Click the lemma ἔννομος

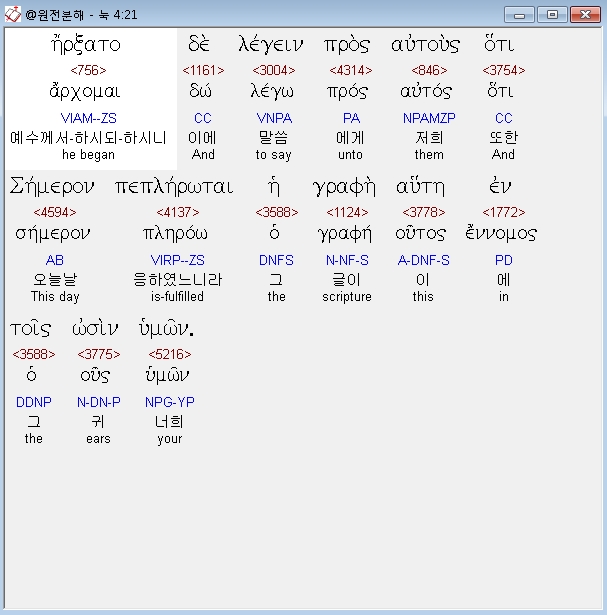point(501,234)
